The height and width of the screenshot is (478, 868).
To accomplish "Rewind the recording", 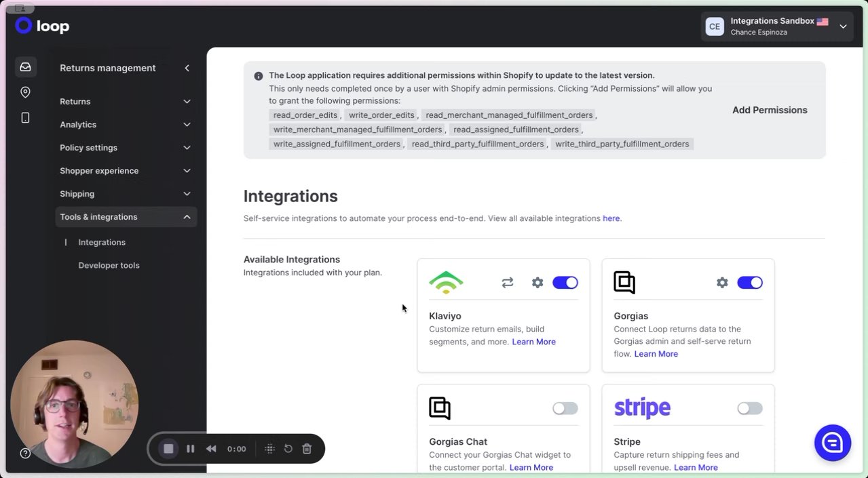I will [211, 449].
